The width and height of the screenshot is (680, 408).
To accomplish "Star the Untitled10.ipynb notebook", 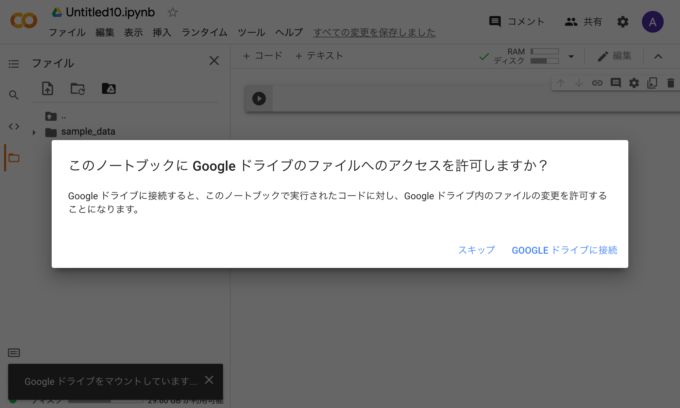I will (173, 12).
